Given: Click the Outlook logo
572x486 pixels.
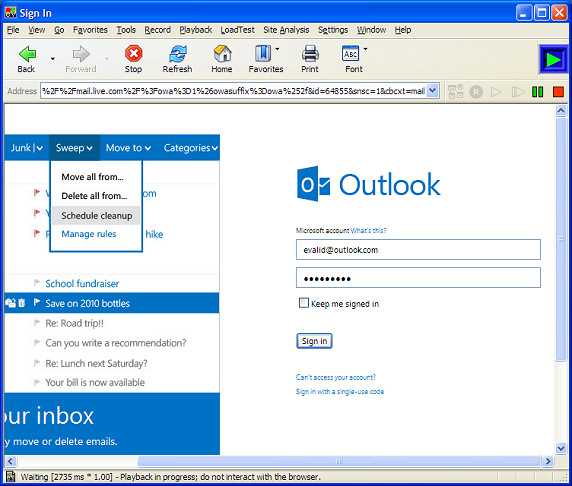Looking at the screenshot, I should click(x=369, y=184).
